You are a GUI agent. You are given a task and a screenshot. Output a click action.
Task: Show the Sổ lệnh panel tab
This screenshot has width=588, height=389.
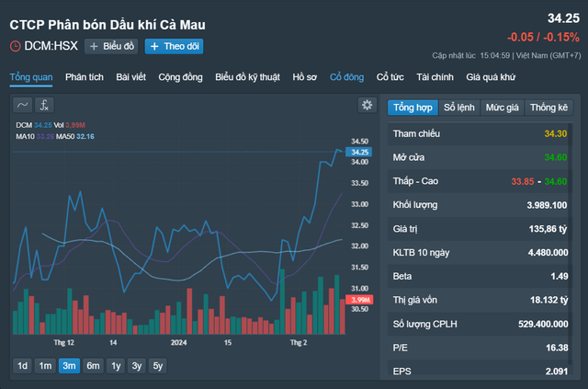[x=460, y=108]
